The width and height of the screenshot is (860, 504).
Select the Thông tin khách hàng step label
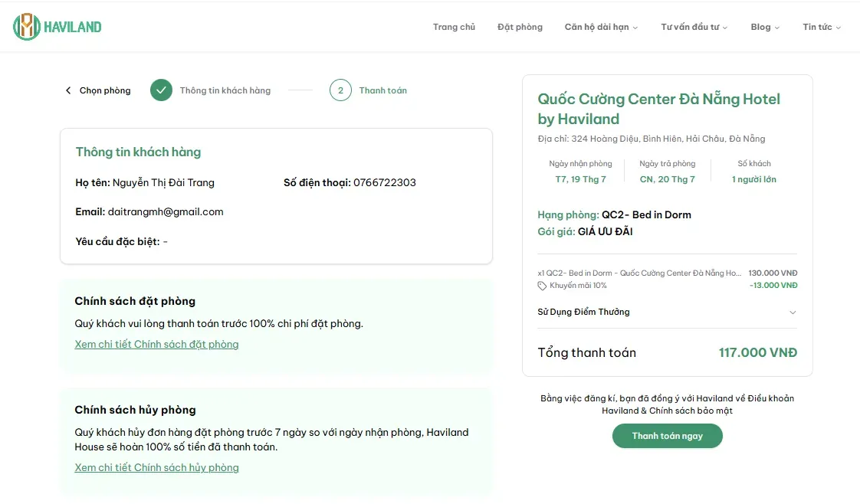(x=225, y=90)
